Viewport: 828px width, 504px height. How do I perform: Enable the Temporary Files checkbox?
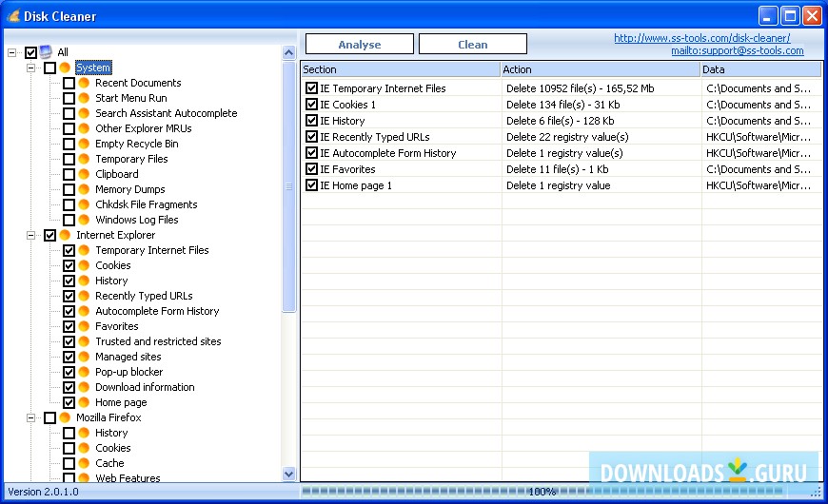(69, 159)
